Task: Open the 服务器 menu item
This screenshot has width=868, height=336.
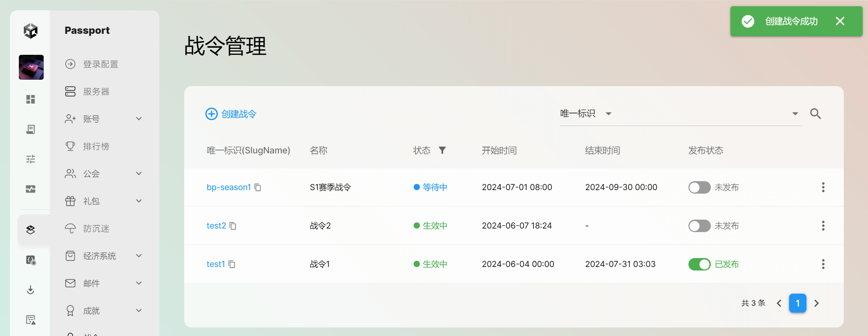Action: 96,91
